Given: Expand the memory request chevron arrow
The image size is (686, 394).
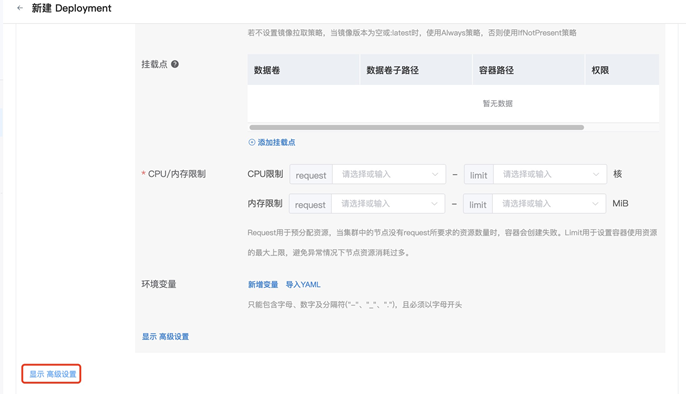Looking at the screenshot, I should 434,204.
